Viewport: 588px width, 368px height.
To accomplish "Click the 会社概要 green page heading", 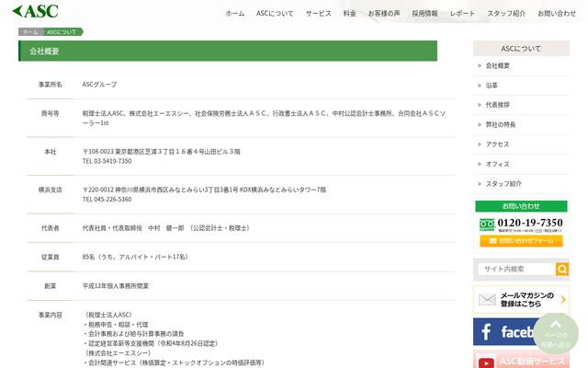I will [228, 51].
